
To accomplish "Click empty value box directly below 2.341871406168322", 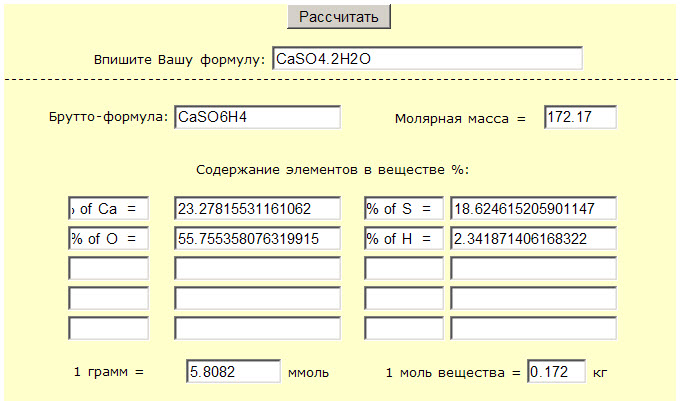I will (x=533, y=269).
